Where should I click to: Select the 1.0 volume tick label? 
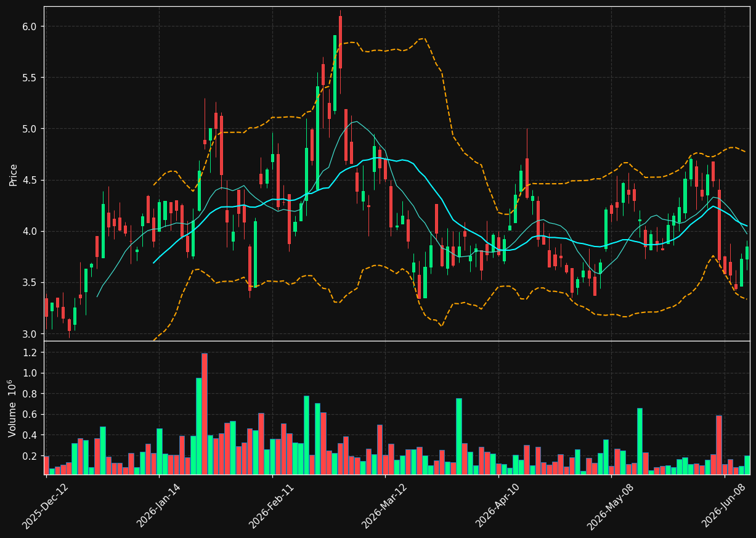(31, 373)
